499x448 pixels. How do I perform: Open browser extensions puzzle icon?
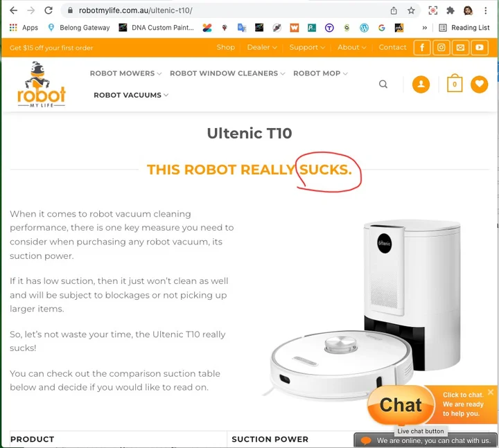coord(450,10)
